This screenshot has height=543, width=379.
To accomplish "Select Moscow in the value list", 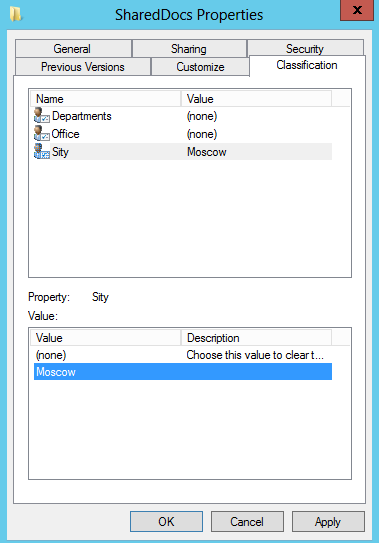I will coord(183,372).
